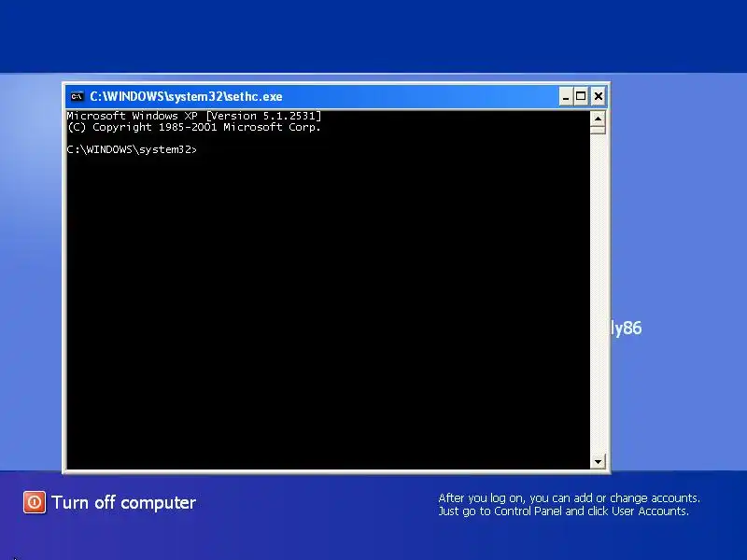Click the partially hidden user name ending in 86
Image resolution: width=747 pixels, height=560 pixels.
[x=627, y=329]
